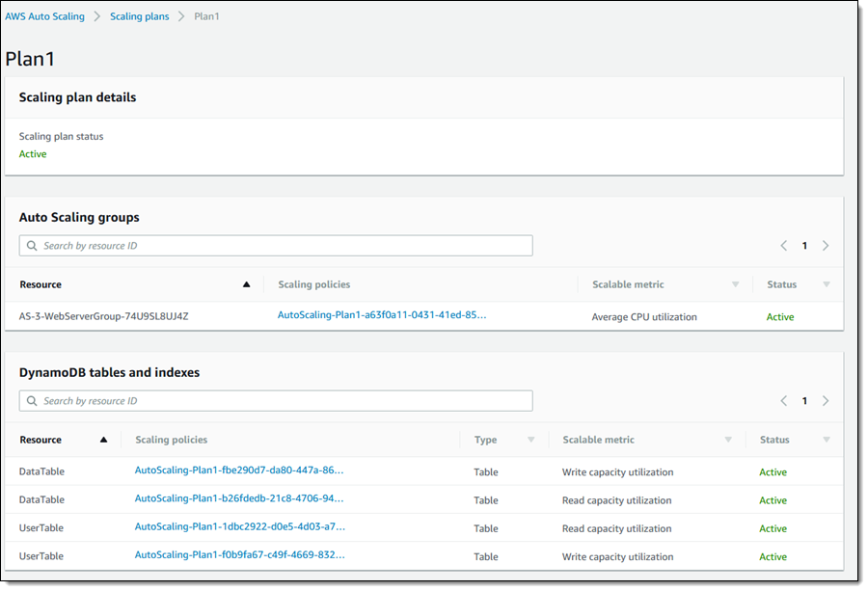868x591 pixels.
Task: Go to previous page in Auto Scaling groups
Action: click(784, 246)
